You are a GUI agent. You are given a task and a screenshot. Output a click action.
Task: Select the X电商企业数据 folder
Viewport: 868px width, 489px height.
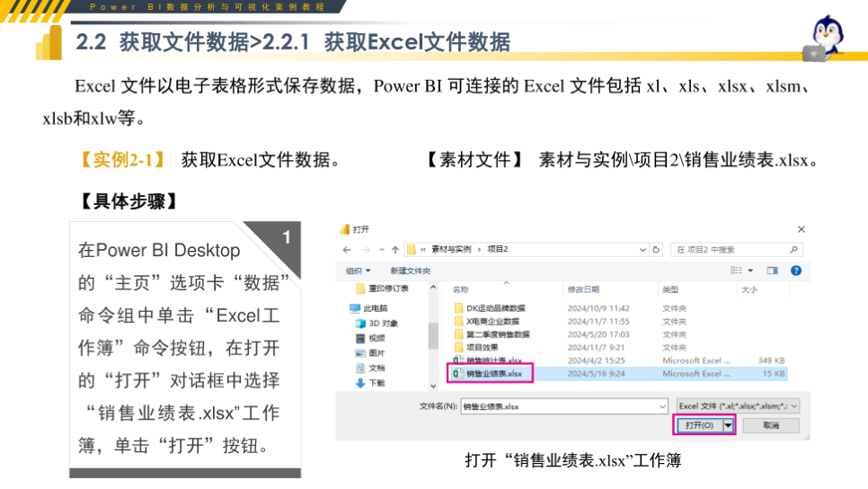tap(487, 322)
